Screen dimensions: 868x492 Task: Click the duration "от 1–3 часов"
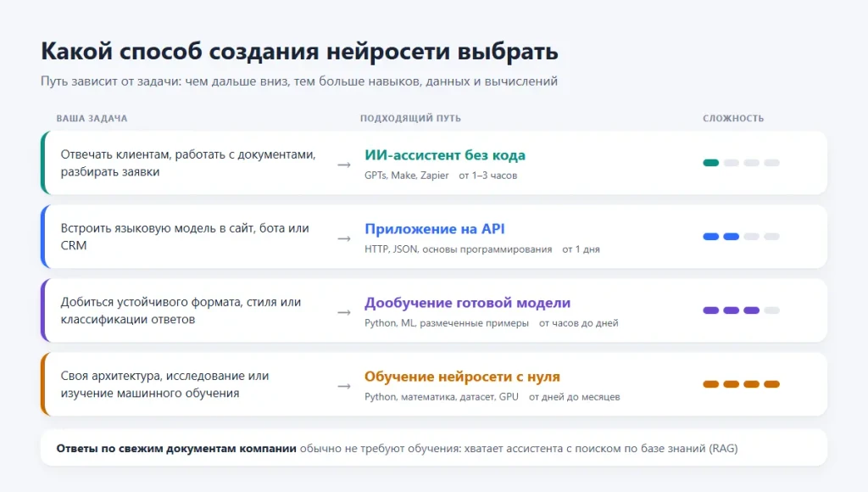[487, 175]
